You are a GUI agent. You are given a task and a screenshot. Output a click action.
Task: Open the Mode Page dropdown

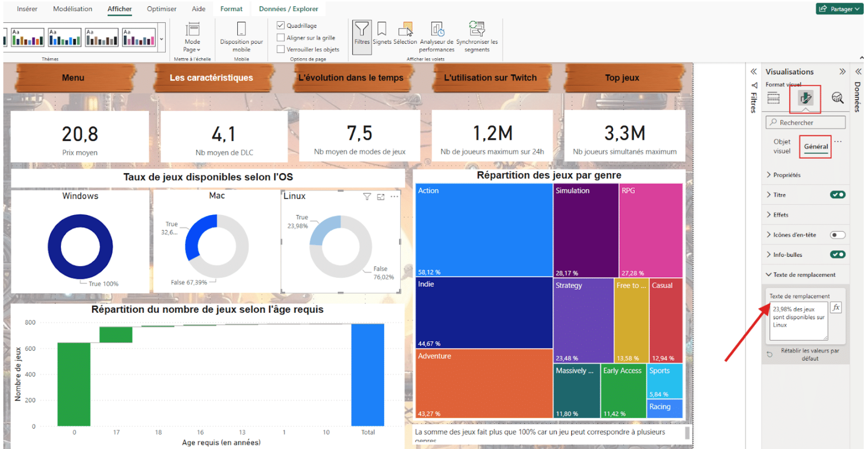(x=192, y=37)
